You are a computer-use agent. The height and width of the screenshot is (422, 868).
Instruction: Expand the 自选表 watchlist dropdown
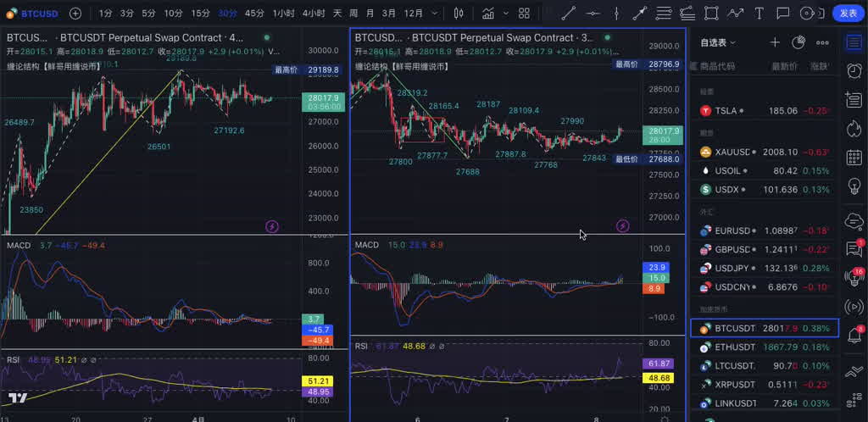718,42
